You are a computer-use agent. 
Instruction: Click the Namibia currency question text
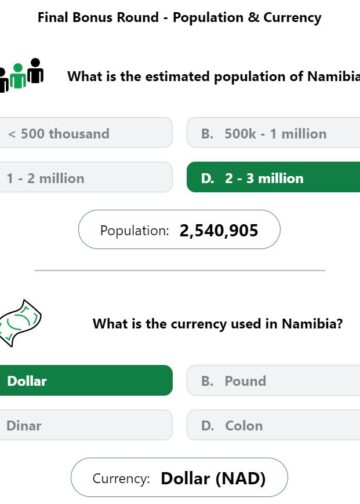point(218,324)
